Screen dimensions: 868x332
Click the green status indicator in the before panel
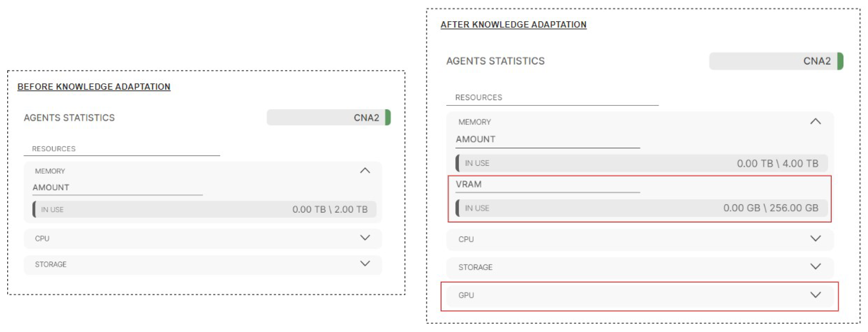pyautogui.click(x=388, y=118)
